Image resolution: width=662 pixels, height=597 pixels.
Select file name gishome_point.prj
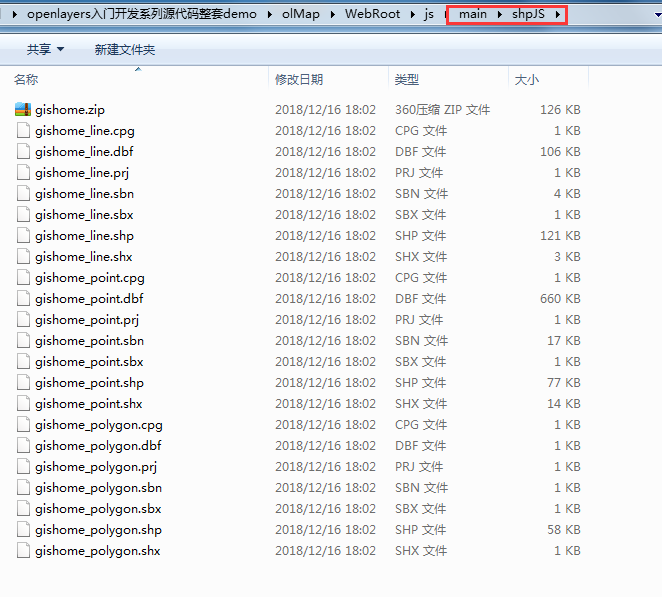(87, 320)
